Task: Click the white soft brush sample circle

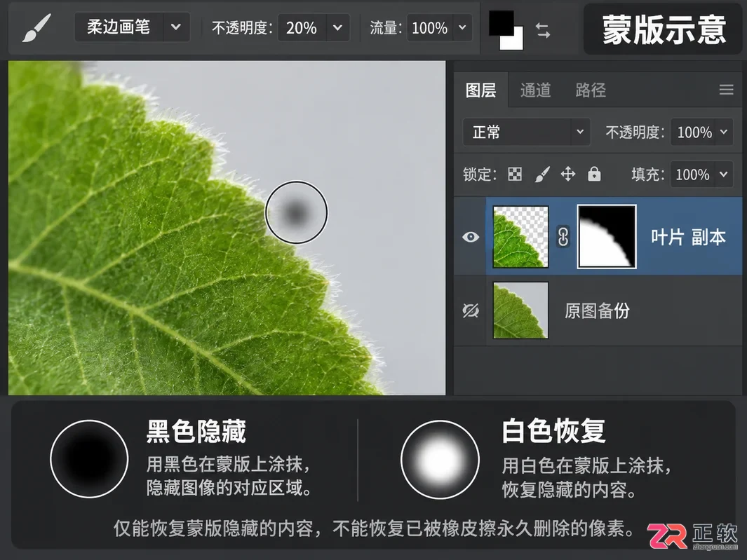Action: point(440,460)
